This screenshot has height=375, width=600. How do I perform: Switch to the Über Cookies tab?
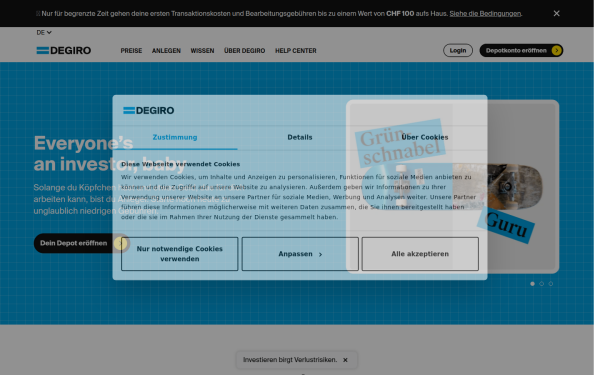coord(425,137)
